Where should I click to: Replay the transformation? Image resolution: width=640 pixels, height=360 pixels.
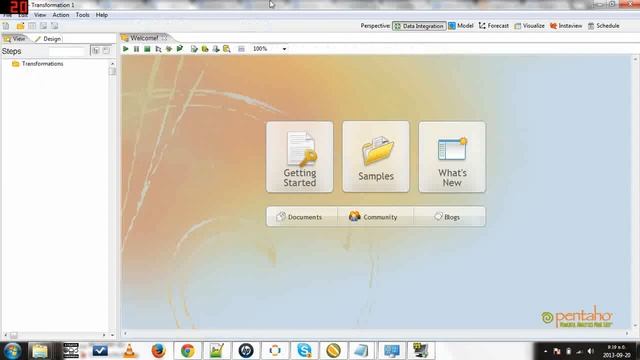tap(180, 49)
